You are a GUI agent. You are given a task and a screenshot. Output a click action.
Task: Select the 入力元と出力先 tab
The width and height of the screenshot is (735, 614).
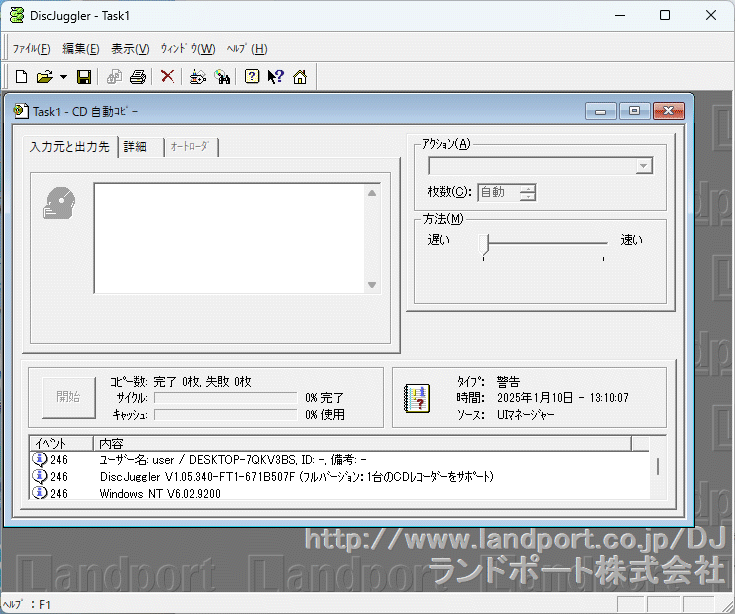pos(69,147)
